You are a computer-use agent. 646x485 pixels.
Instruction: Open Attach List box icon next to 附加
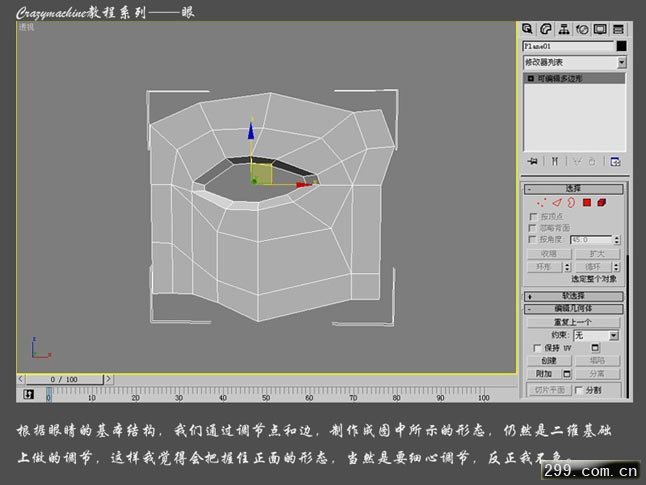click(x=566, y=374)
